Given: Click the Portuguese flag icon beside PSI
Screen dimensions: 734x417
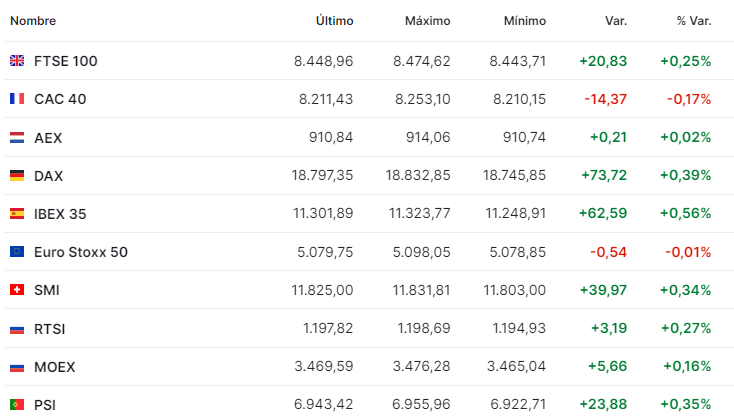Looking at the screenshot, I should click(x=17, y=404).
